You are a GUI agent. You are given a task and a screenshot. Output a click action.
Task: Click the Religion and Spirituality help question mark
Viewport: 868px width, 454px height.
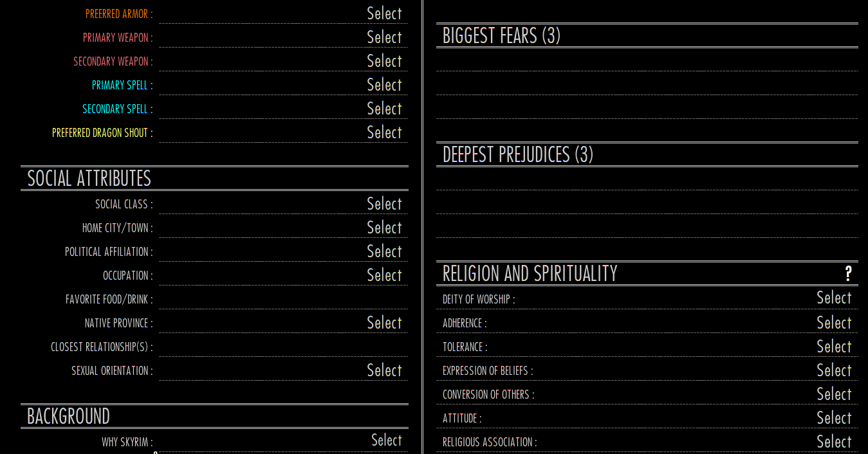point(848,274)
